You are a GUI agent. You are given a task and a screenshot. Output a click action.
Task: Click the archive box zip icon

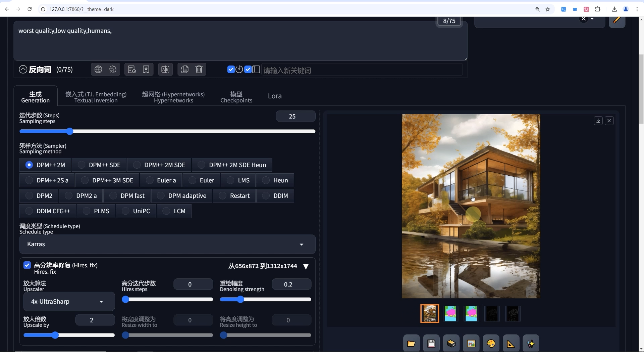[x=451, y=344]
